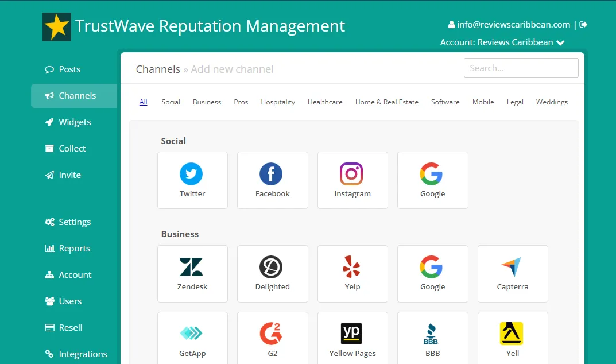Open the Twitter channel card
Image resolution: width=616 pixels, height=364 pixels.
[192, 180]
